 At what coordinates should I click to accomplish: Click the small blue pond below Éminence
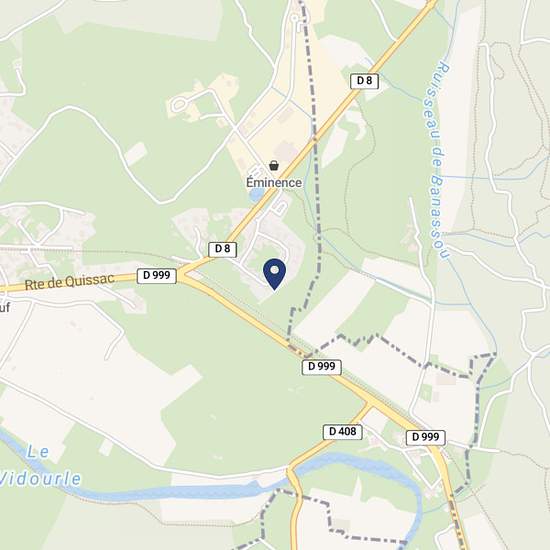click(x=256, y=194)
